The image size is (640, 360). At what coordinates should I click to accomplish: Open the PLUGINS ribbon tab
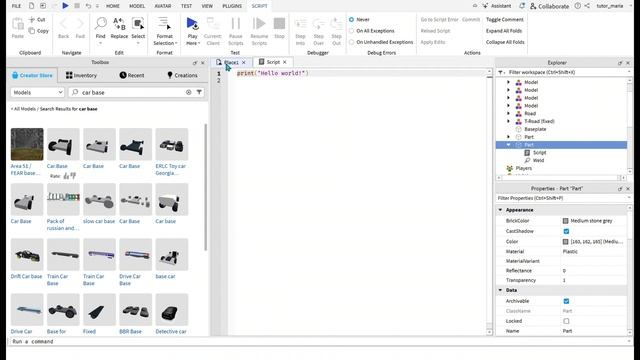point(232,6)
